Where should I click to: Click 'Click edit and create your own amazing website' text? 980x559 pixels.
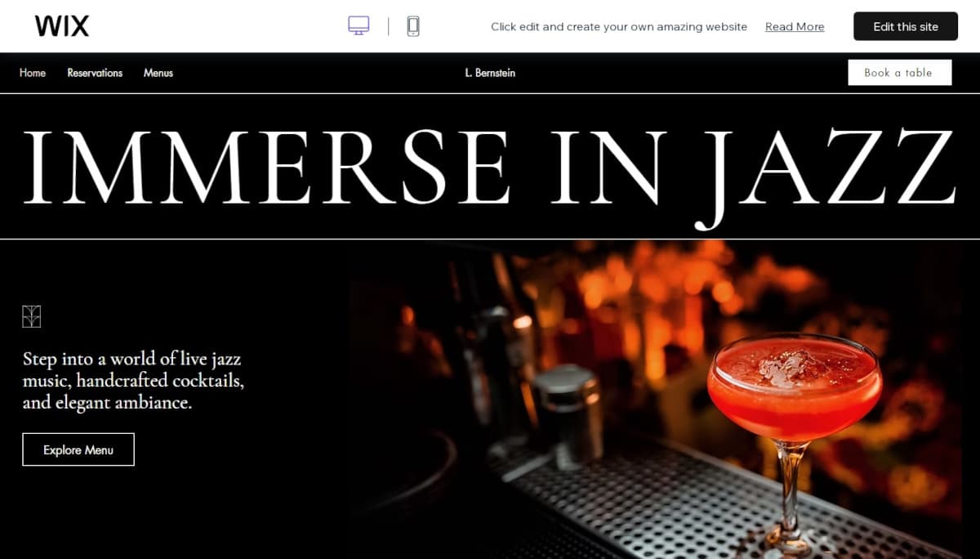tap(619, 27)
